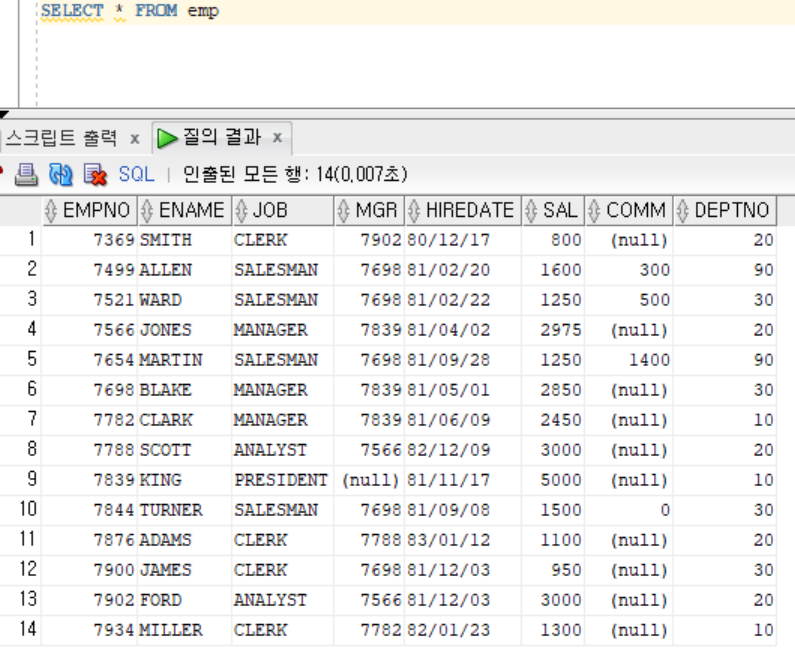The width and height of the screenshot is (795, 649).
Task: Close the 질의 결과 tab
Action: pos(277,138)
